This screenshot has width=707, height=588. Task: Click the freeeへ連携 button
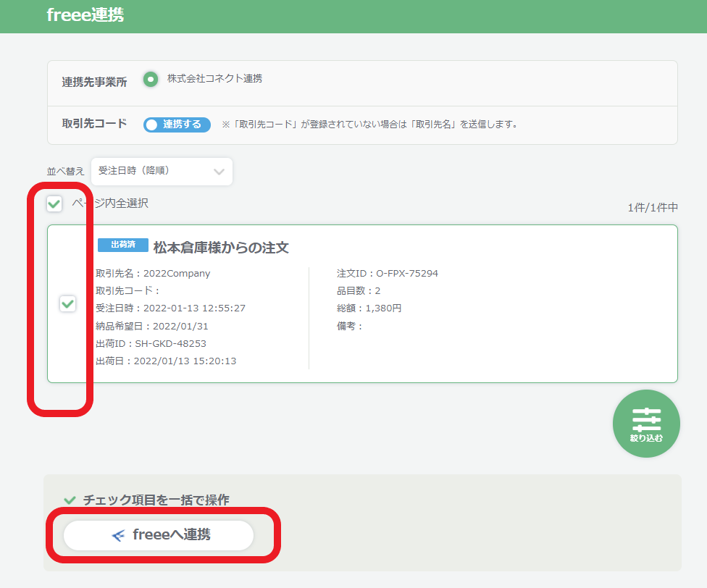click(159, 535)
